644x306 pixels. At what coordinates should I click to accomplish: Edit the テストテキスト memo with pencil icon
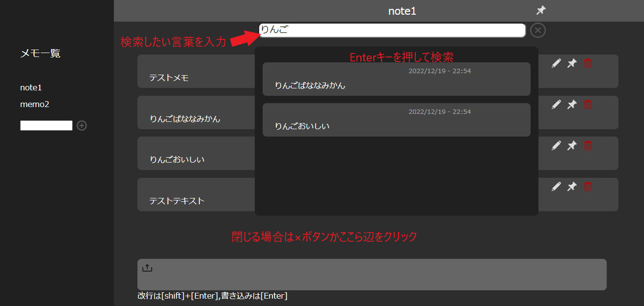(x=556, y=187)
